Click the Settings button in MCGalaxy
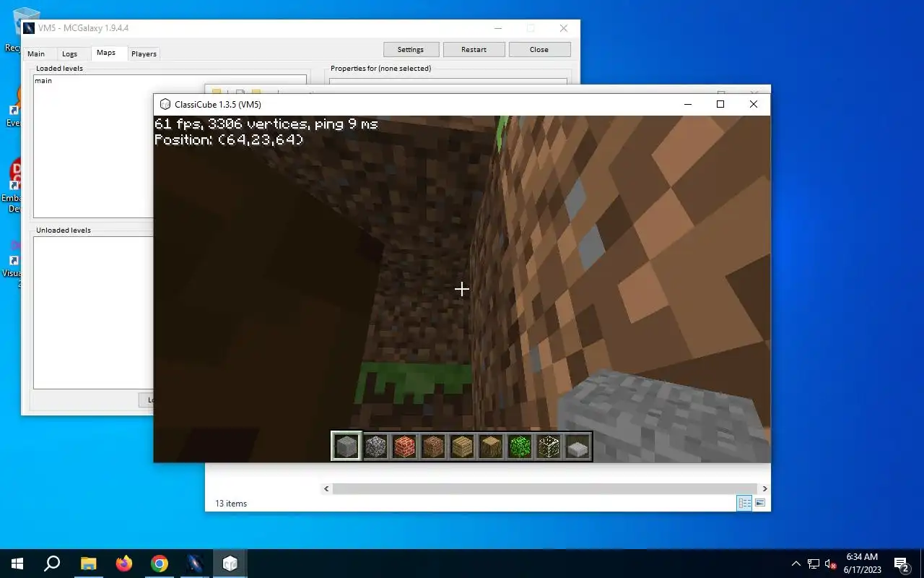The height and width of the screenshot is (578, 924). coord(410,49)
